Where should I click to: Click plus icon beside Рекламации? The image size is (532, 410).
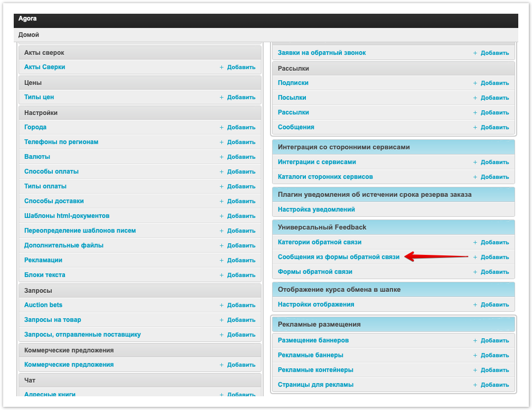point(221,260)
